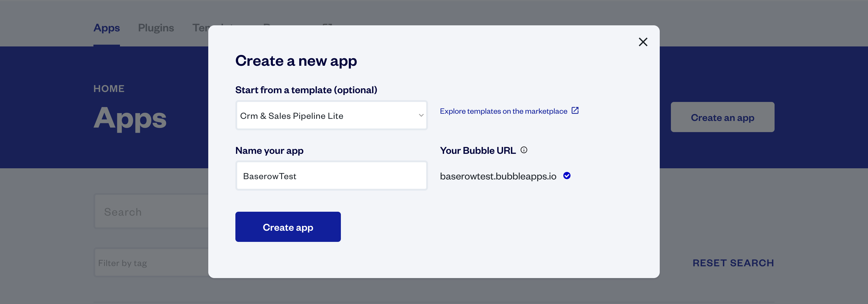
Task: Click into the Search apps field
Action: coord(152,212)
